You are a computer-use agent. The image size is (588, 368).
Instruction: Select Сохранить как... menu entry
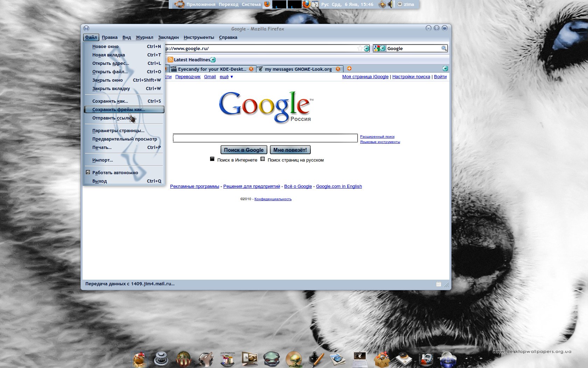[124, 101]
